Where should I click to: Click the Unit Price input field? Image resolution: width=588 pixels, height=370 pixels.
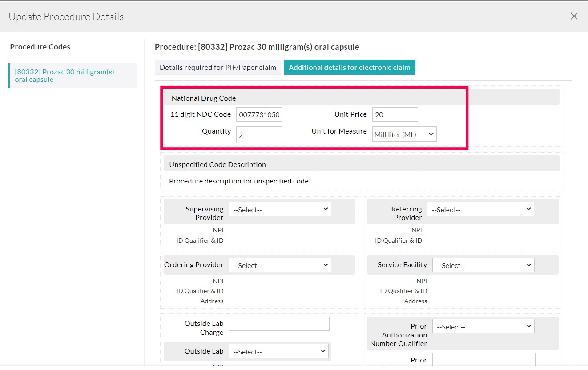[395, 114]
